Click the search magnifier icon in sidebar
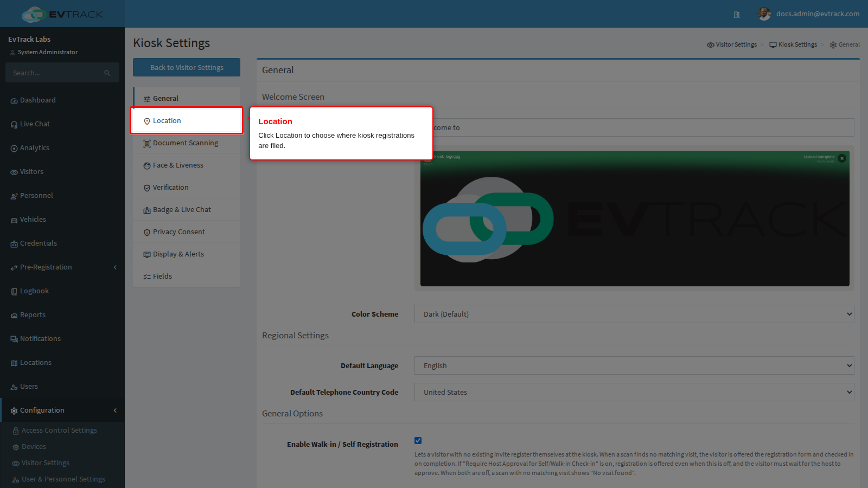This screenshot has height=488, width=868. (x=107, y=73)
